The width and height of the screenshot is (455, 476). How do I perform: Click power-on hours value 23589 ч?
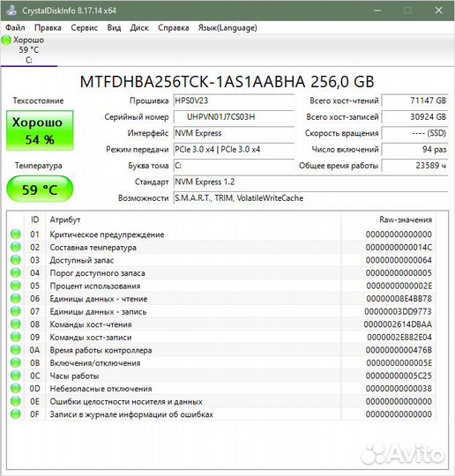click(x=415, y=166)
